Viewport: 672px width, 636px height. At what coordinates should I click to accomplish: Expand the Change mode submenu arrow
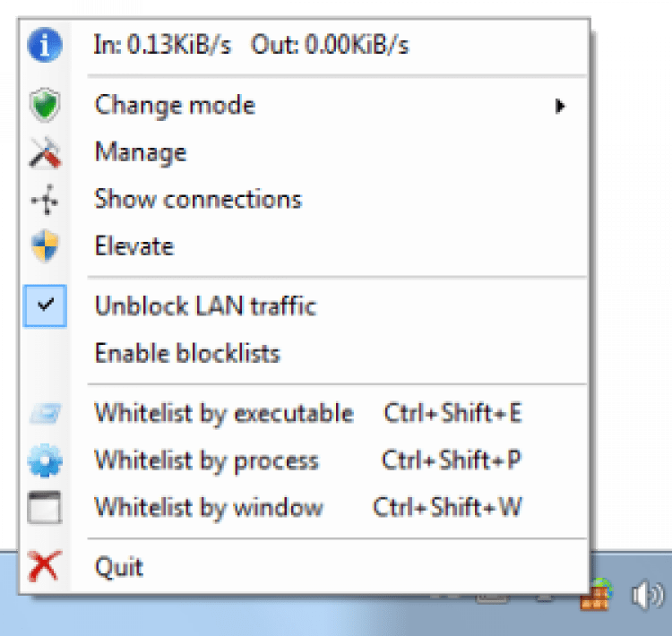coord(561,106)
